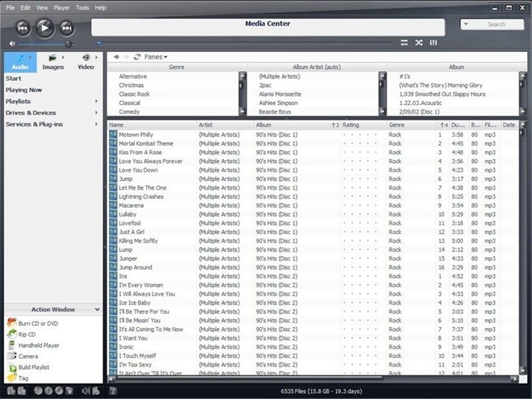Open the equalizer/DSP bars icon
The height and width of the screenshot is (399, 532).
(433, 43)
